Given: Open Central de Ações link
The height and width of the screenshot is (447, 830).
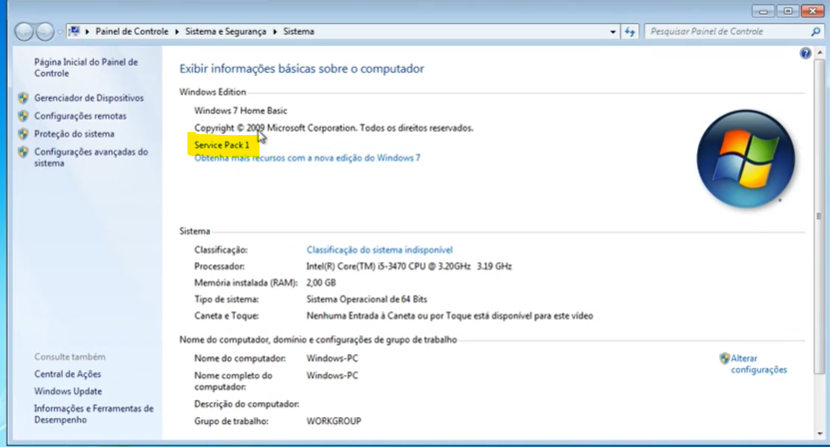Looking at the screenshot, I should point(67,374).
